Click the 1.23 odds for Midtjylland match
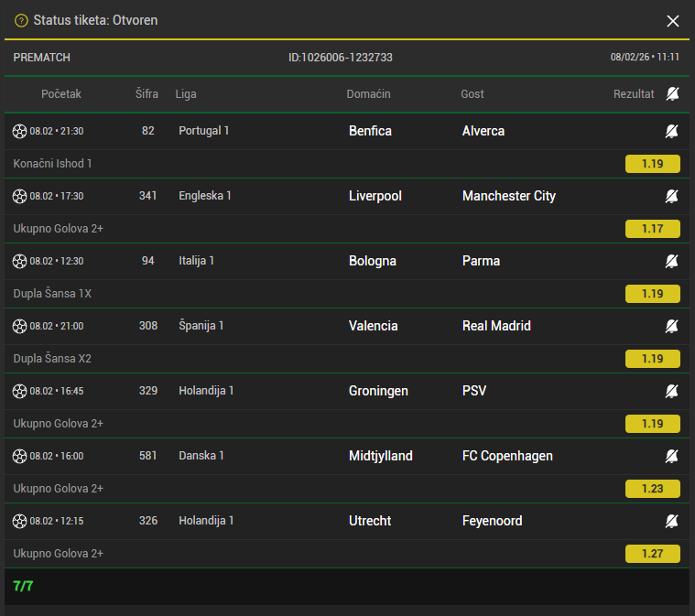 click(653, 489)
